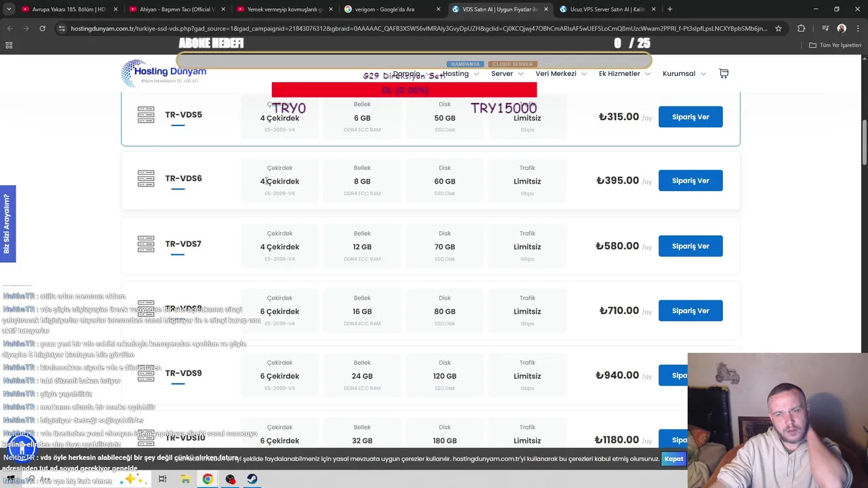868x488 pixels.
Task: Order TR-VDS5 with Sipariş Ver
Action: (x=690, y=117)
